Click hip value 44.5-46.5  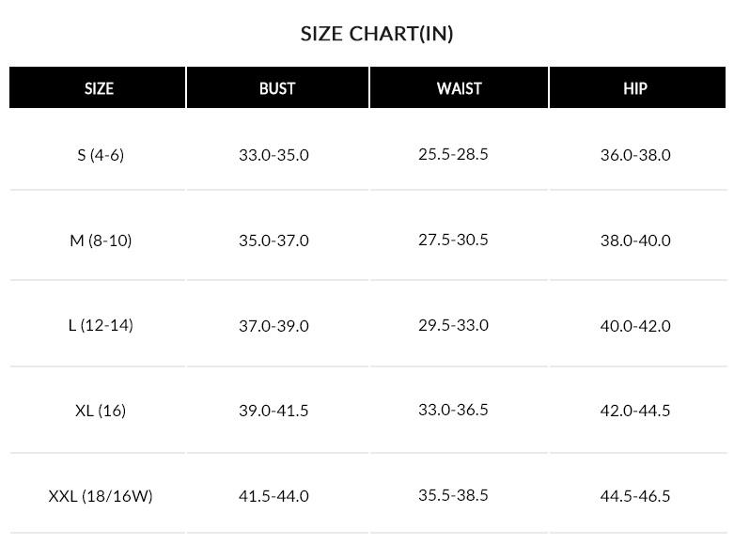(635, 495)
